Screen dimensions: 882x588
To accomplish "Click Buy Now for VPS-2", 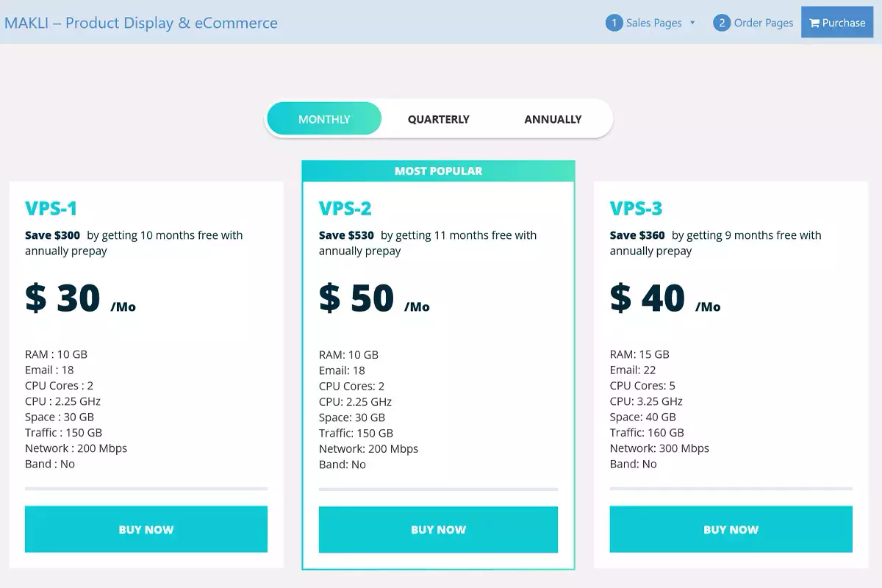I will pyautogui.click(x=438, y=529).
